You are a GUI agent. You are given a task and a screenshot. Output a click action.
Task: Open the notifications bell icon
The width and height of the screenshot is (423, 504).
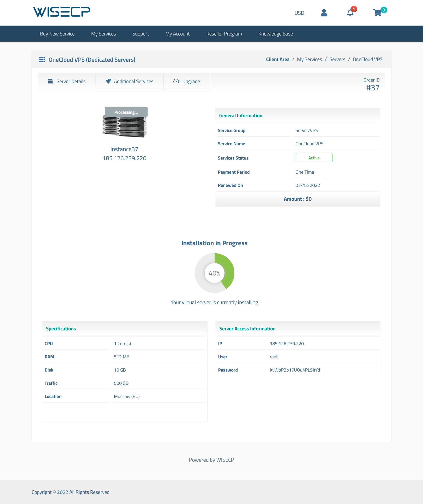coord(350,13)
